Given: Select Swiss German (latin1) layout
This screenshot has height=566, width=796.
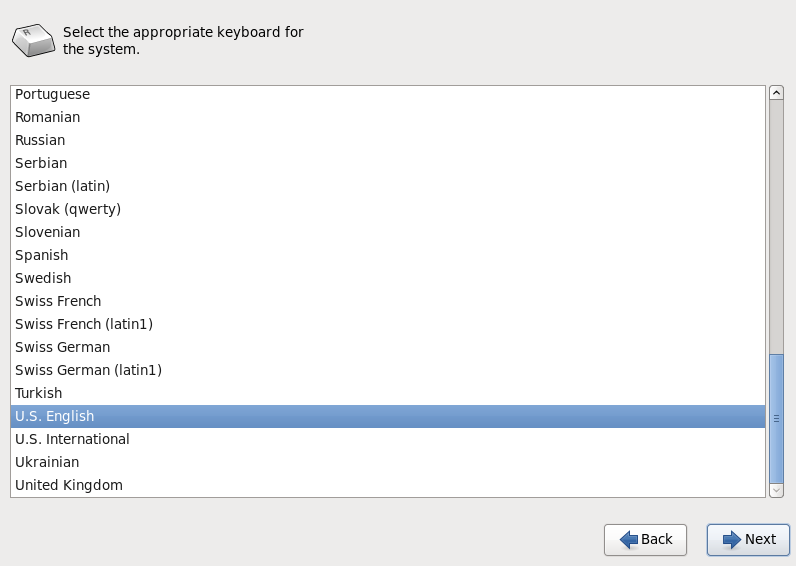Looking at the screenshot, I should tap(388, 370).
